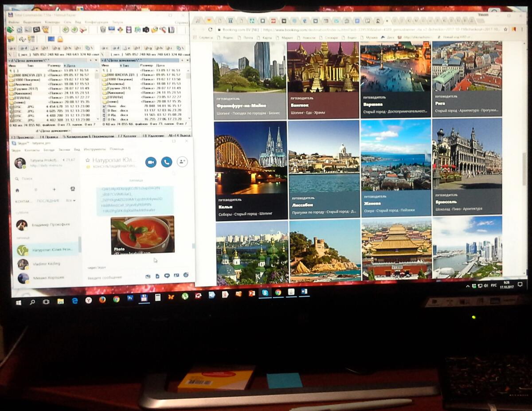Click the Skype message input field
Screen dimensions: 532x411
(x=111, y=277)
